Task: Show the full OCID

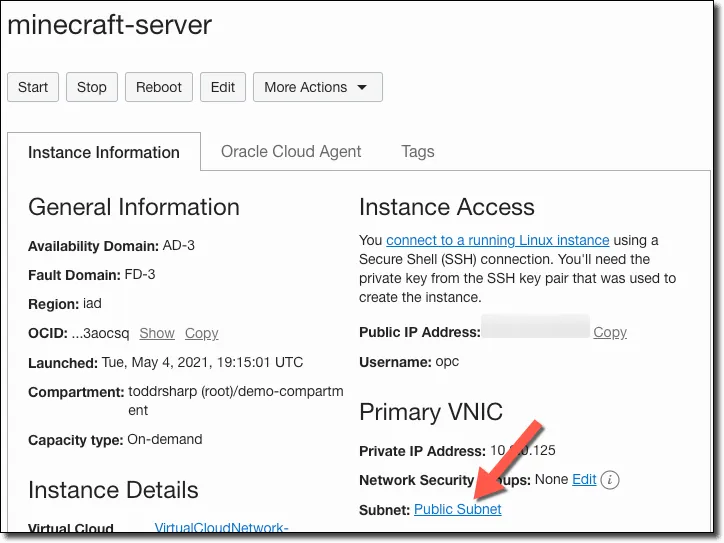Action: (157, 333)
